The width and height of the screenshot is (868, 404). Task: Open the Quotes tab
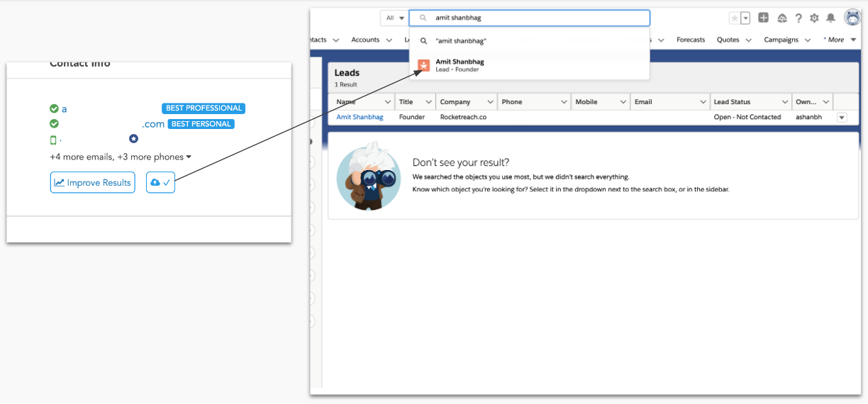point(728,40)
